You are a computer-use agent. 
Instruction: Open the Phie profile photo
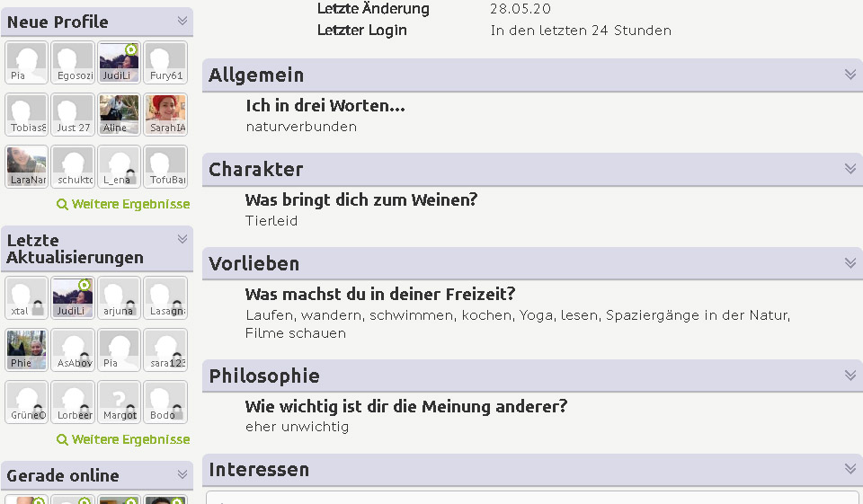click(28, 349)
